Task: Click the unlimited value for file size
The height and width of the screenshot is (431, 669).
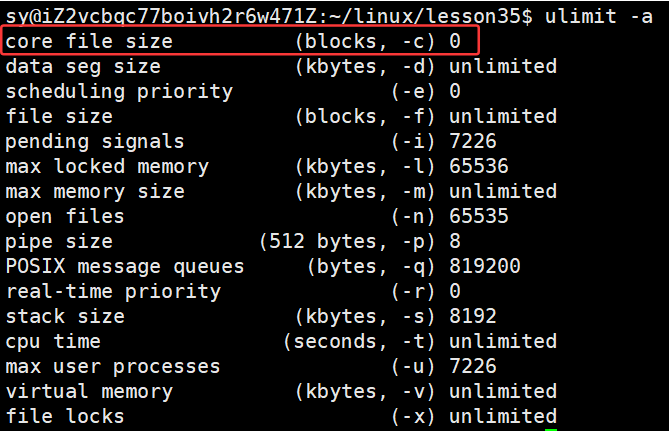Action: [503, 116]
